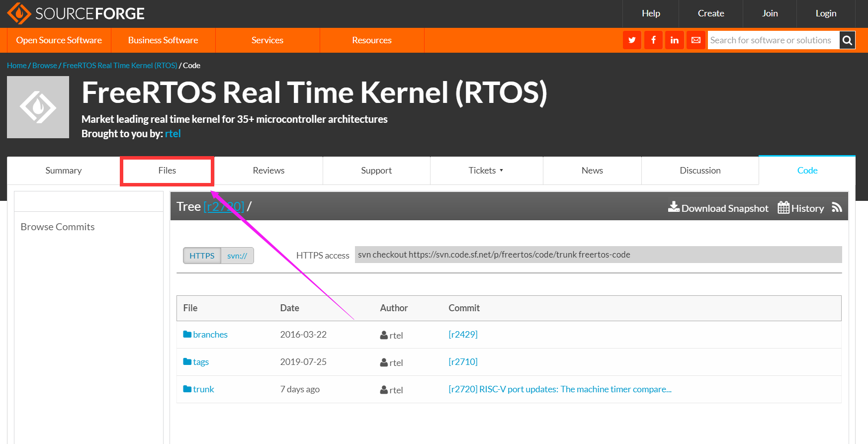This screenshot has height=444, width=868.
Task: Select the svn:// access toggle
Action: [237, 256]
